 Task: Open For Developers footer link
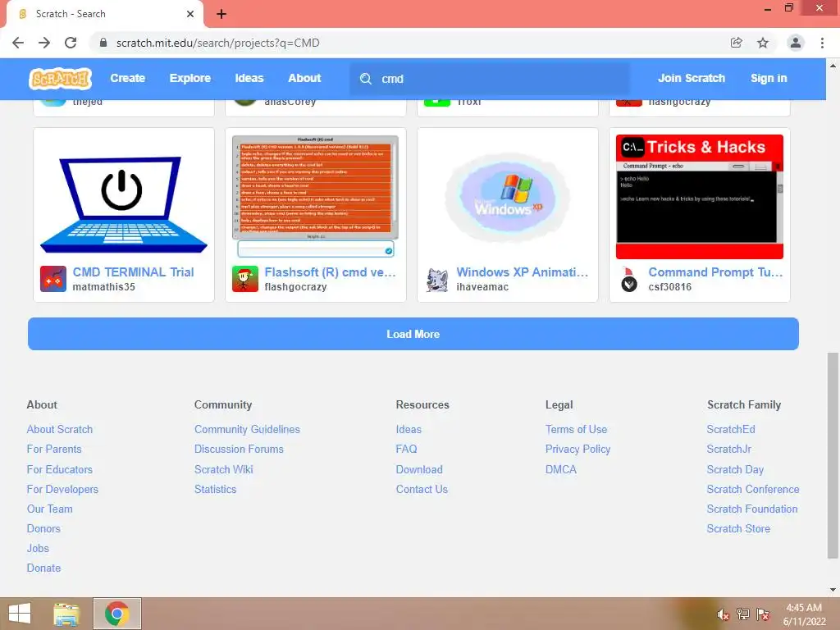[62, 489]
